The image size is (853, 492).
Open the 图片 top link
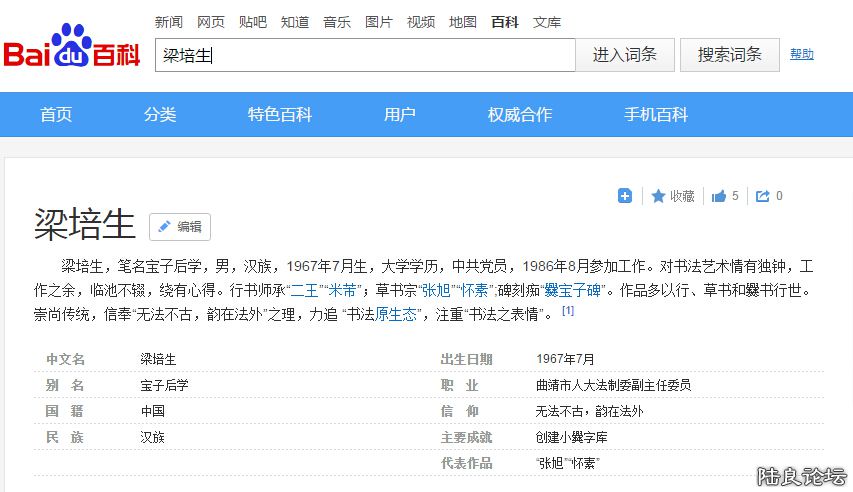pyautogui.click(x=379, y=22)
